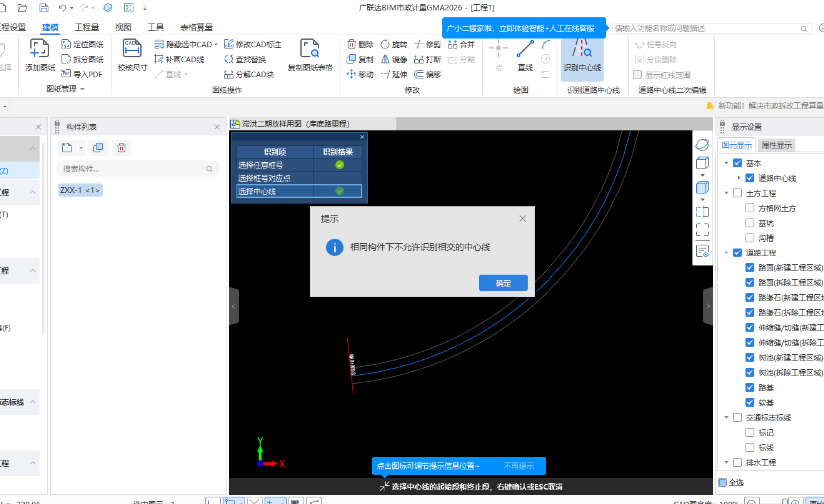Select the 旋转 rotate tool
Viewport: 824px width, 504px height.
click(394, 44)
